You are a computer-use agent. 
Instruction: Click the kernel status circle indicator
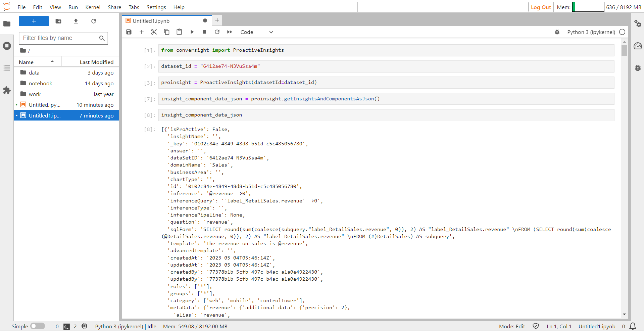tap(622, 32)
